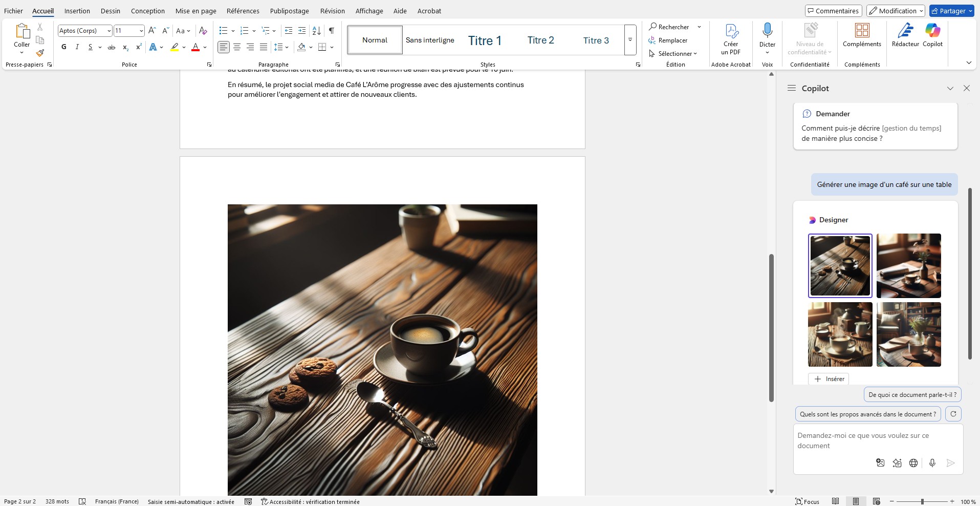The image size is (980, 506).
Task: Click the Partager button
Action: (951, 11)
